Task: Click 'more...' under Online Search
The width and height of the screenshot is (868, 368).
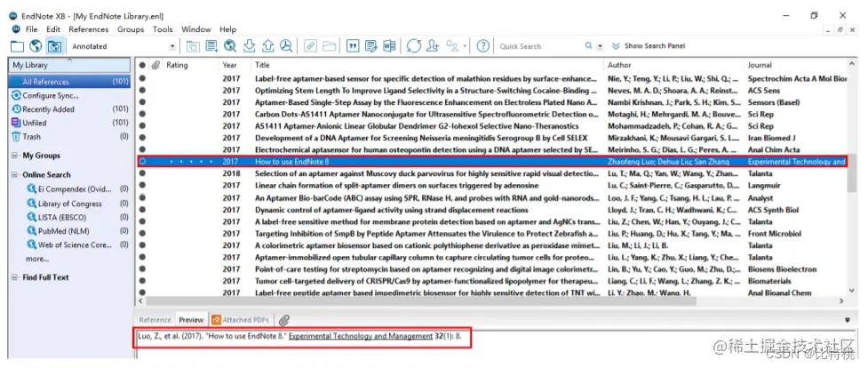Action: [37, 259]
